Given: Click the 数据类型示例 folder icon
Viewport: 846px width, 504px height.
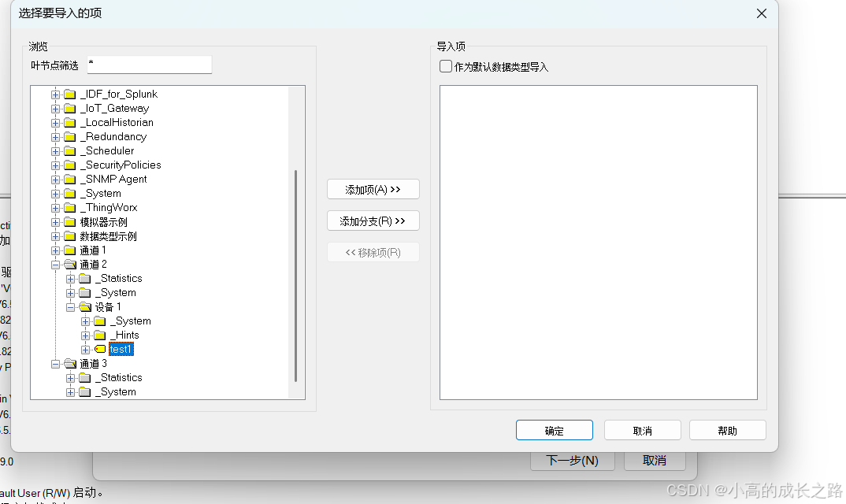Looking at the screenshot, I should click(69, 236).
